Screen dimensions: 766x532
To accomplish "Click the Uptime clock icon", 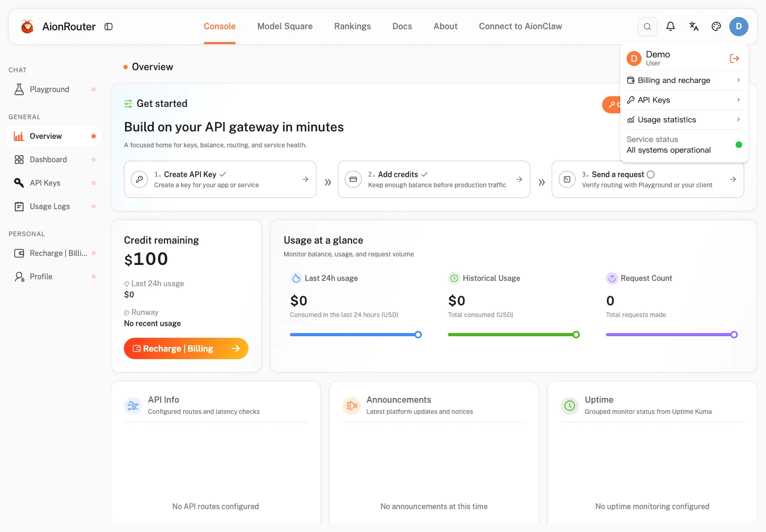I will pyautogui.click(x=570, y=406).
